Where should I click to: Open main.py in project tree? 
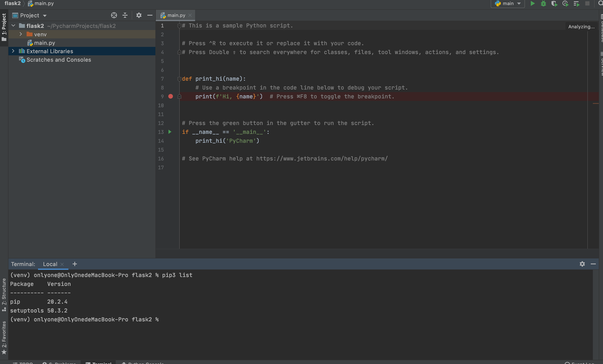44,43
